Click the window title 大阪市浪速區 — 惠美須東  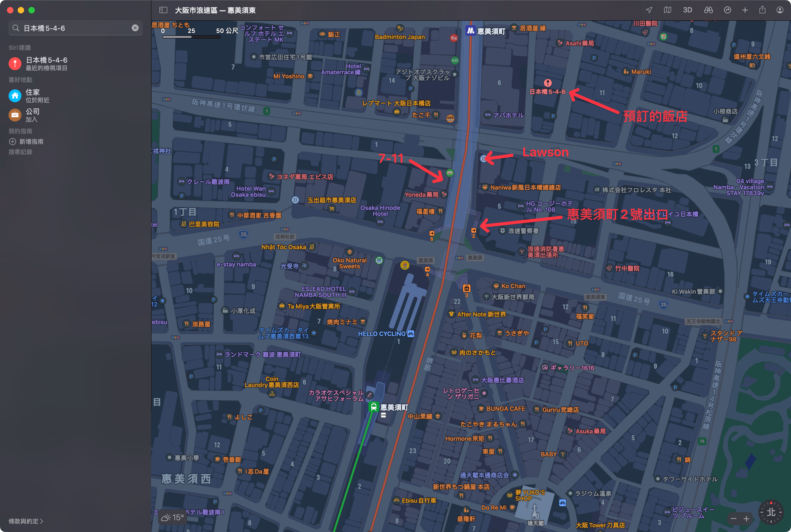tap(215, 10)
